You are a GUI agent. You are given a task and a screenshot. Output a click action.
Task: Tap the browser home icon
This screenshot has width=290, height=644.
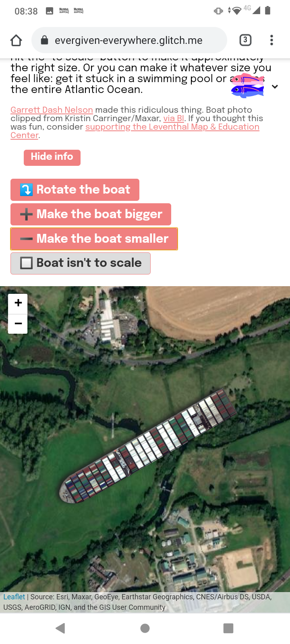(x=16, y=40)
